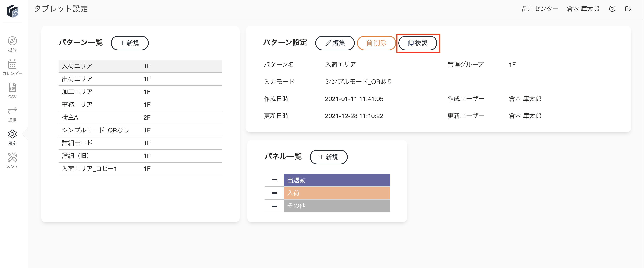Click 新規 button in パネル一覧

(329, 157)
